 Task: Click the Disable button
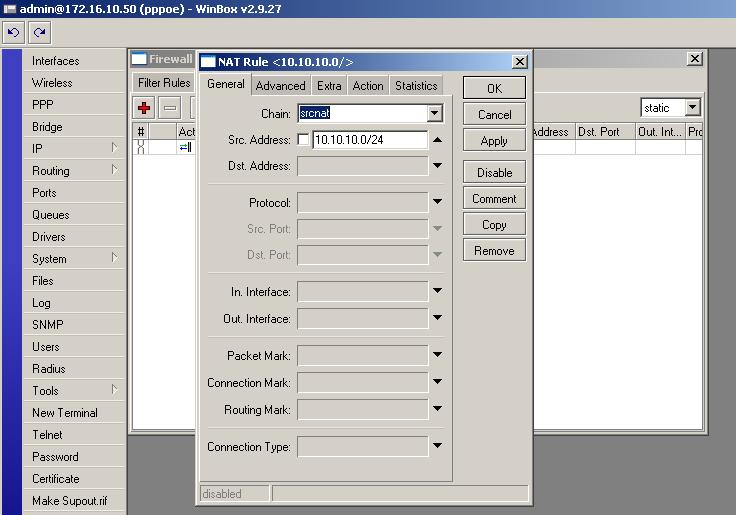click(494, 173)
